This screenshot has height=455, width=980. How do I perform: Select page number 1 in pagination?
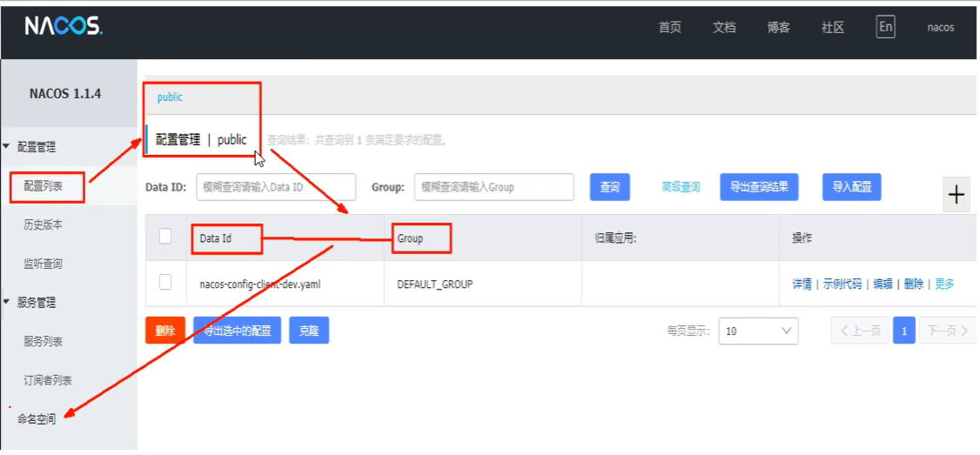[903, 331]
